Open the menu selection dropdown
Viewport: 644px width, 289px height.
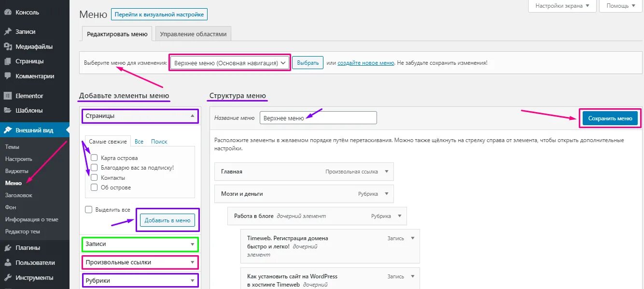tap(230, 63)
